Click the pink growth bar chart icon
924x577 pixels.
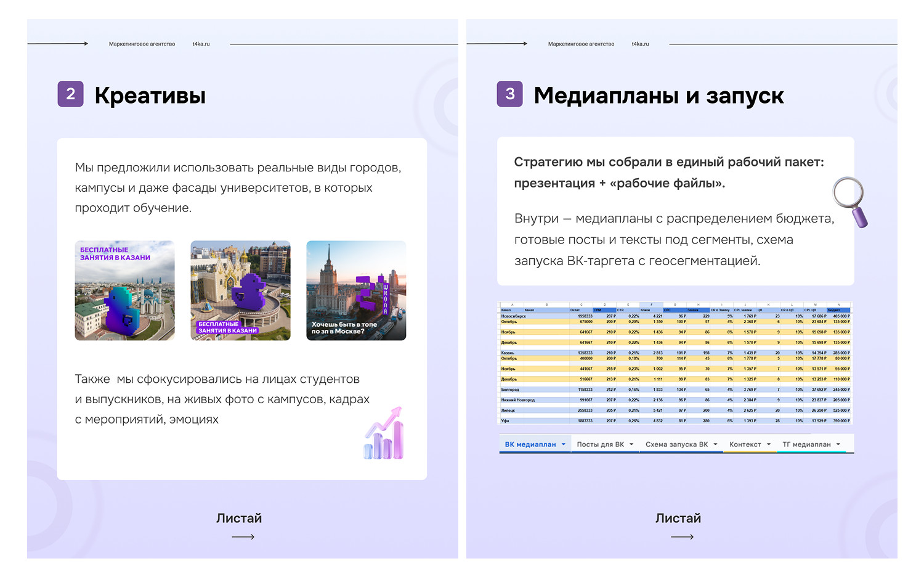384,434
